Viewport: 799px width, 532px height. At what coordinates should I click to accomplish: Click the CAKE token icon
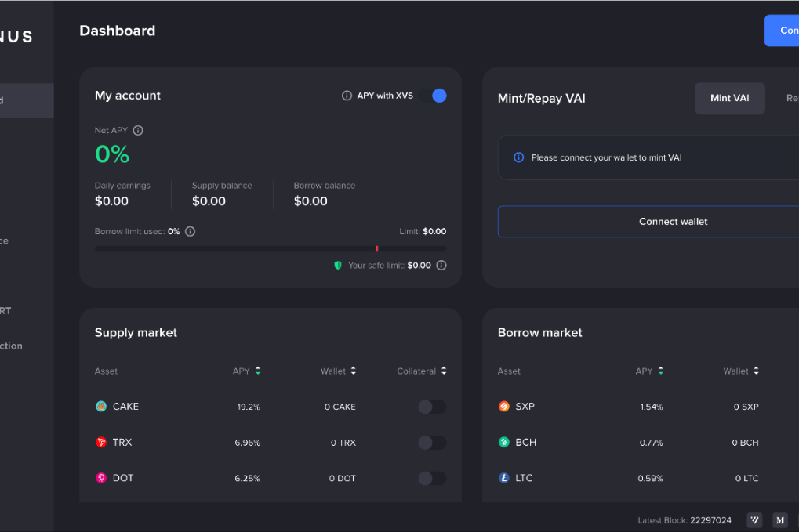point(101,407)
